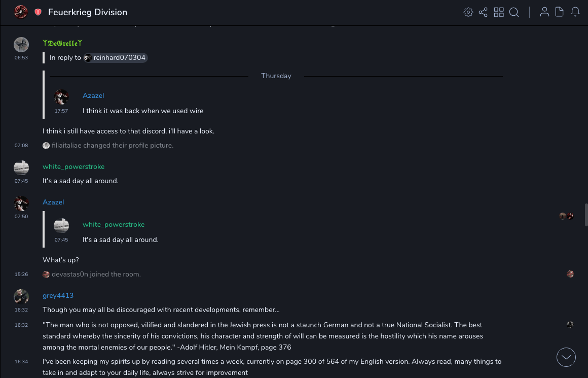
Task: Open white_powerstroke's user profile name
Action: pyautogui.click(x=73, y=166)
